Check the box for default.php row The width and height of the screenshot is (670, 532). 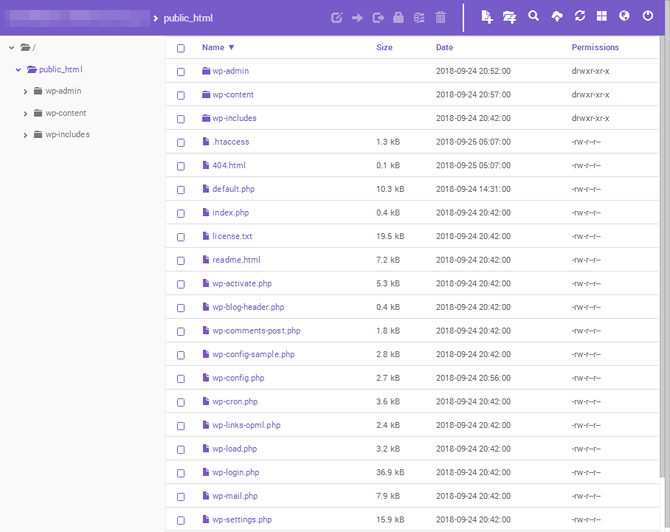tap(181, 190)
